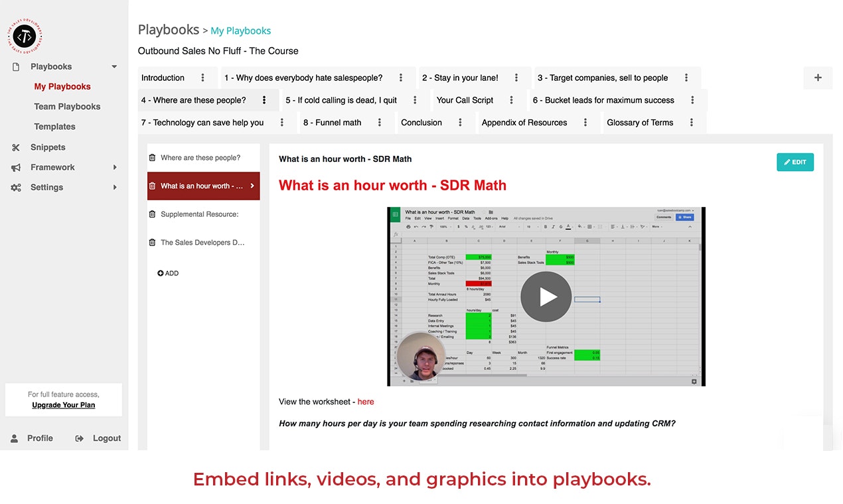Select 'Where are these people?' page item

204,158
